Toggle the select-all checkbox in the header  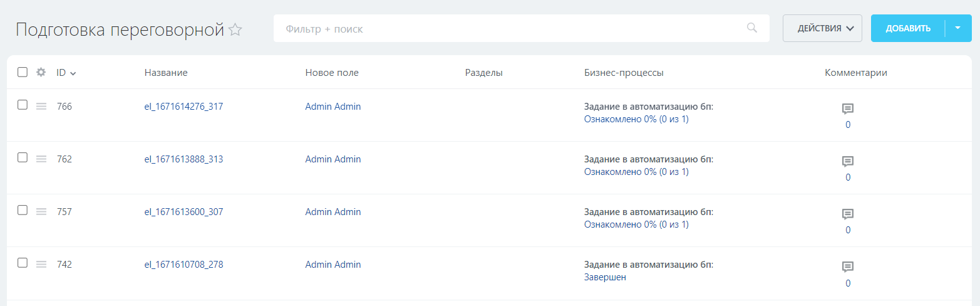[x=23, y=72]
